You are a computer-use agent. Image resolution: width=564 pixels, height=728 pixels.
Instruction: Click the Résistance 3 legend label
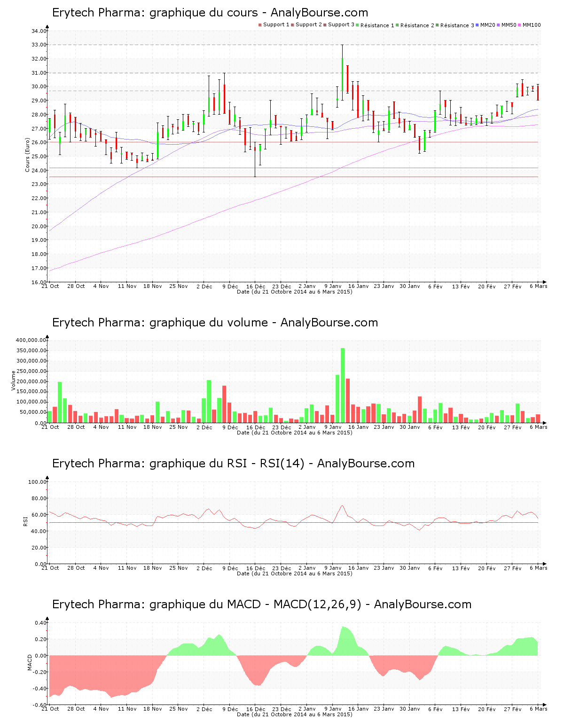(x=457, y=25)
